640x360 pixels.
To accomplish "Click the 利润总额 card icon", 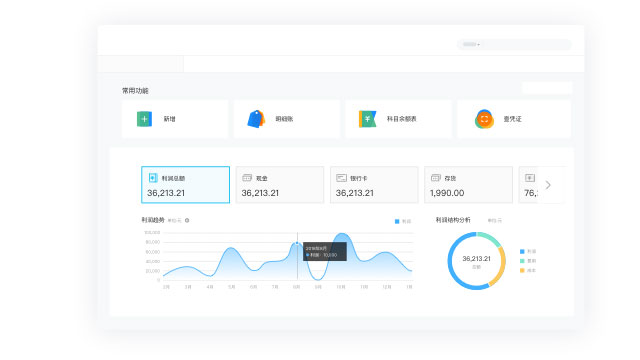I will point(153,178).
